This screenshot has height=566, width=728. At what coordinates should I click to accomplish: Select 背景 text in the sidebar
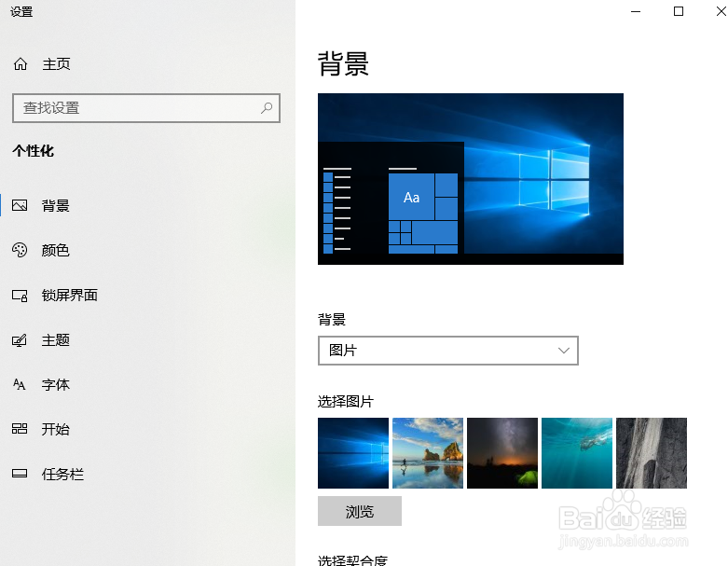click(56, 206)
